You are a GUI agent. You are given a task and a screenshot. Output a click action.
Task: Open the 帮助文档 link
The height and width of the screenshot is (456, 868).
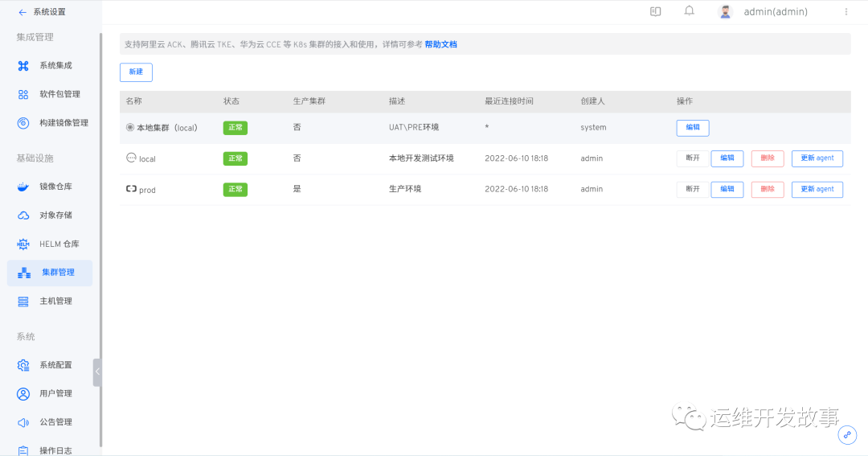(x=440, y=44)
